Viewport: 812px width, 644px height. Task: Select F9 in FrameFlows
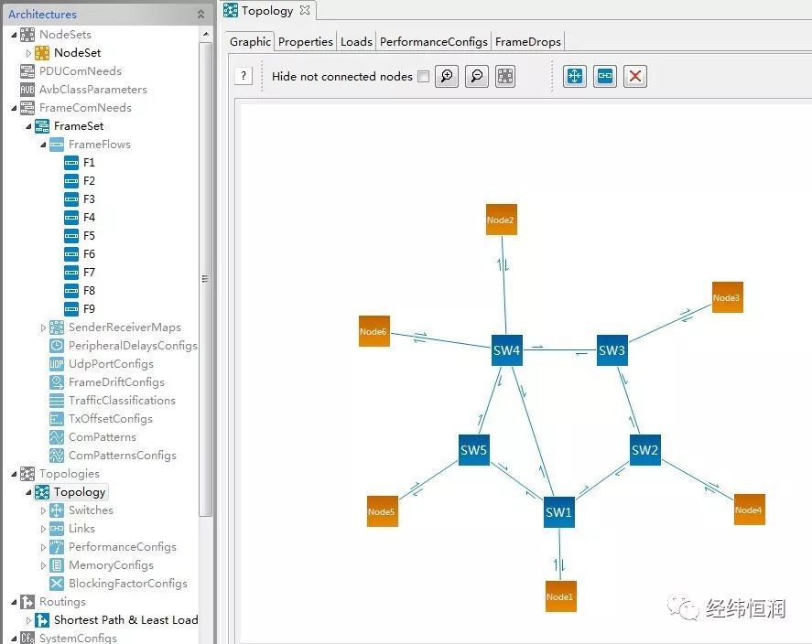pos(89,309)
